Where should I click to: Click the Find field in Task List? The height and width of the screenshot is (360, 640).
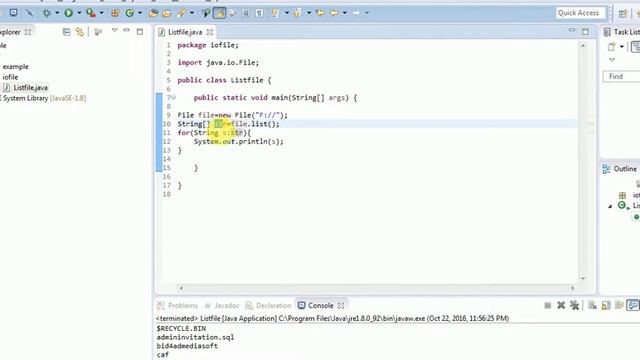[x=622, y=76]
